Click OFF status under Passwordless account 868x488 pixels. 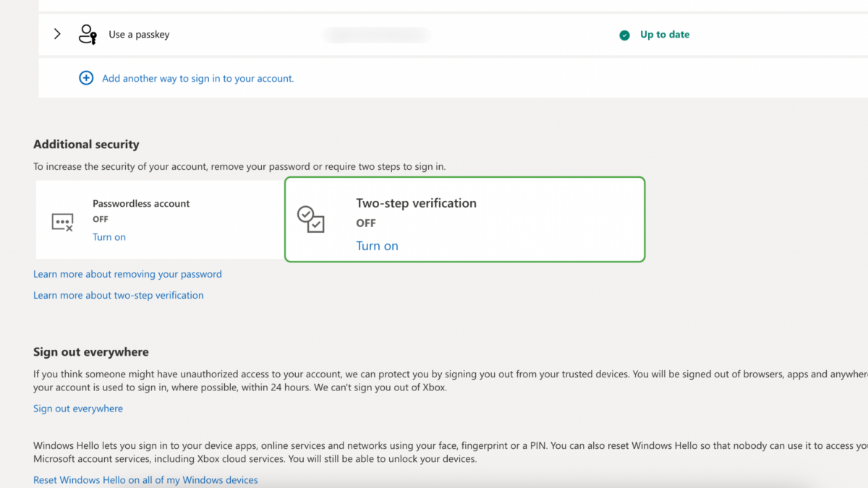pos(101,219)
